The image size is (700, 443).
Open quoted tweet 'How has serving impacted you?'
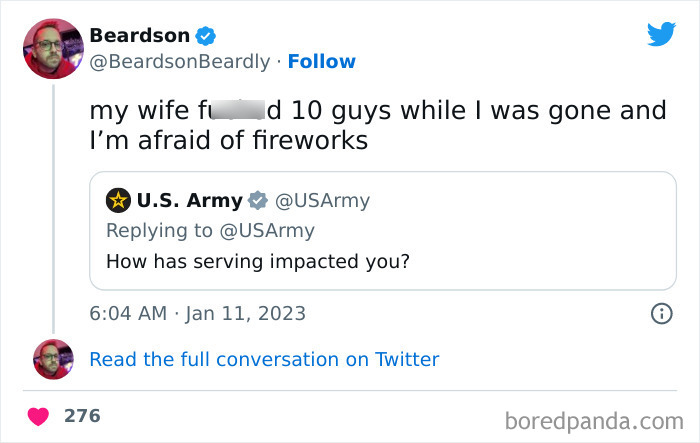coord(251,263)
